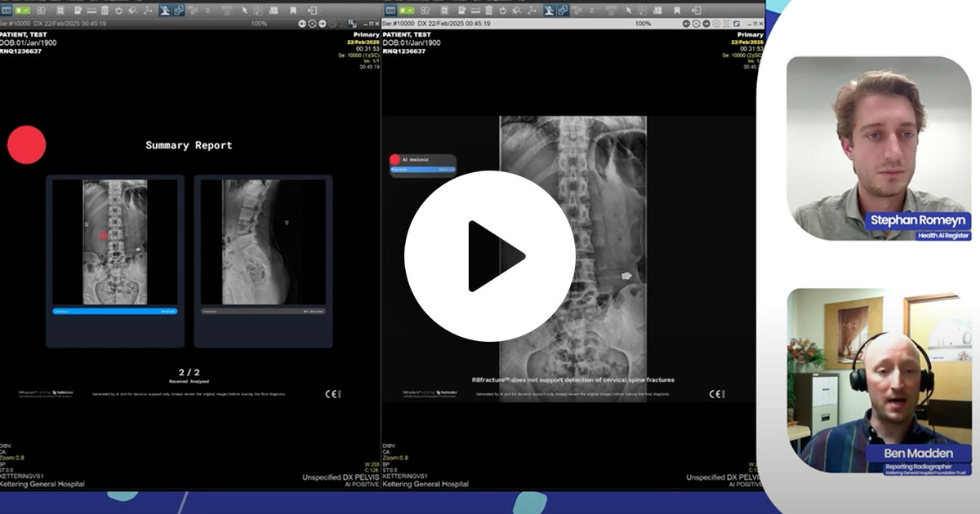Viewport: 980px width, 514px height.
Task: Click the document report icon in left toolbar
Action: 78,11
